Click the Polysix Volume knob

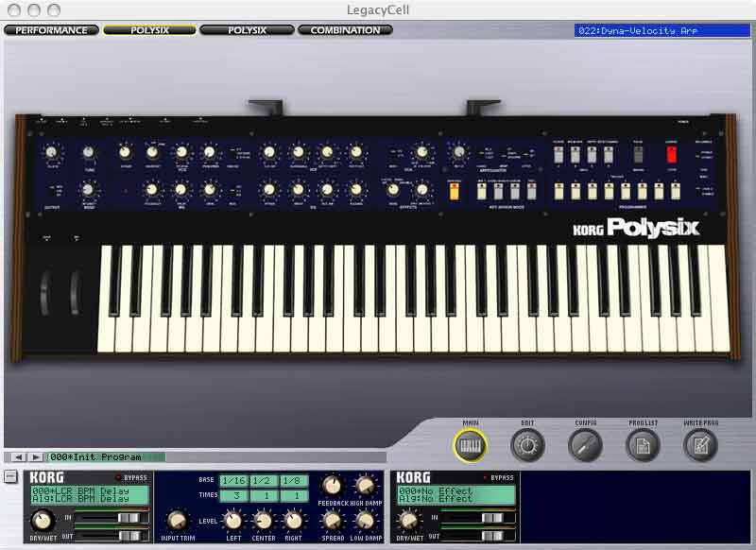click(x=51, y=153)
